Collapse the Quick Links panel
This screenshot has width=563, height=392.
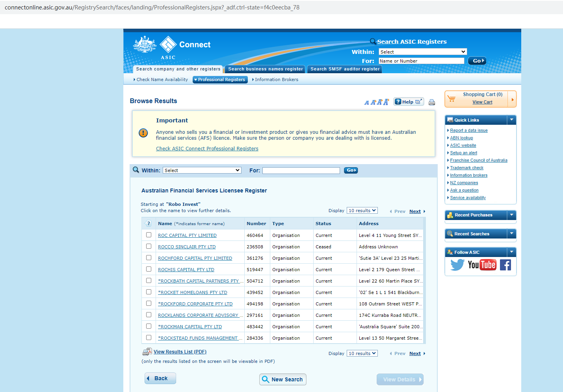(511, 120)
